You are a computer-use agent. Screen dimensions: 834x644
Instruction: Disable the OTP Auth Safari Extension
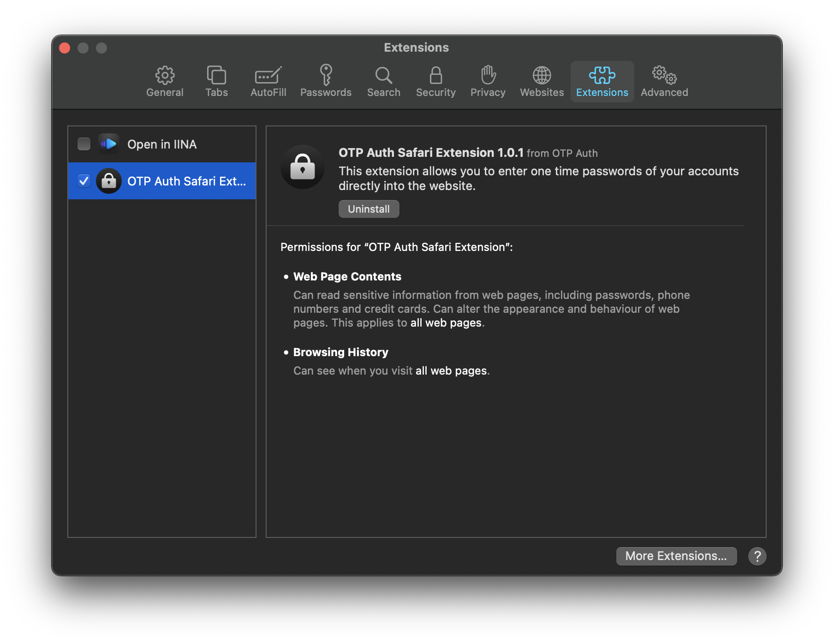coord(83,181)
